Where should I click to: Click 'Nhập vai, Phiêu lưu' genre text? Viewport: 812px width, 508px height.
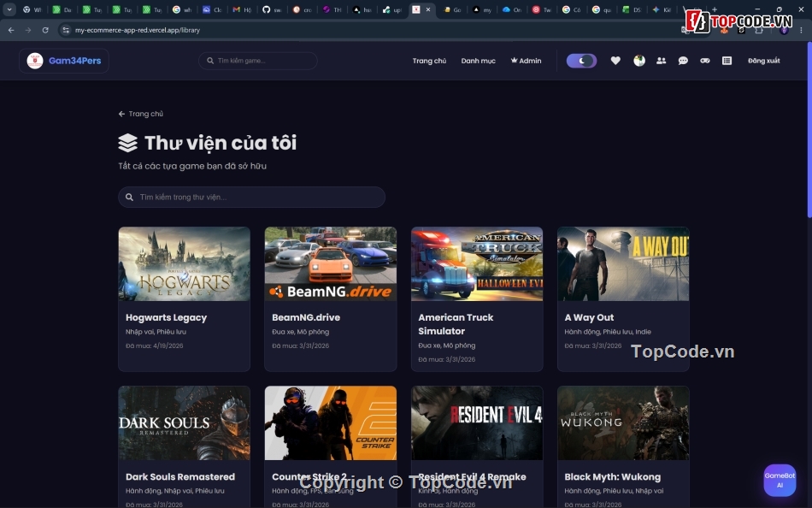coord(156,332)
